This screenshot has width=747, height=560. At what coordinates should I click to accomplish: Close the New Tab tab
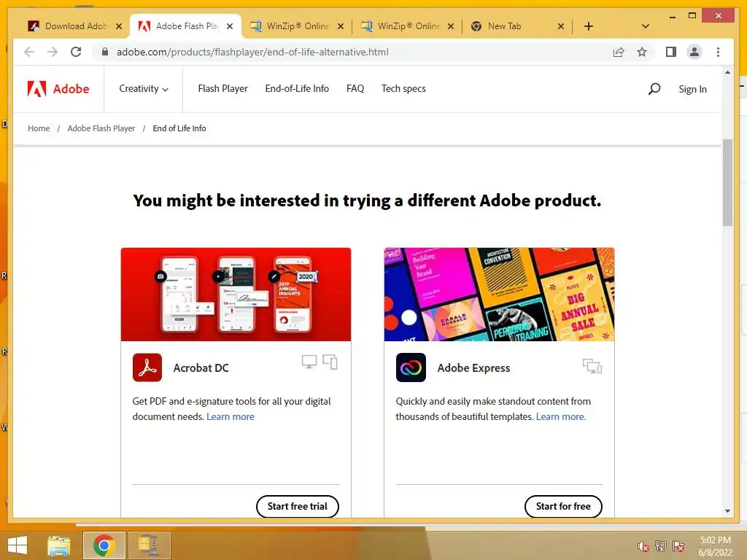(561, 26)
